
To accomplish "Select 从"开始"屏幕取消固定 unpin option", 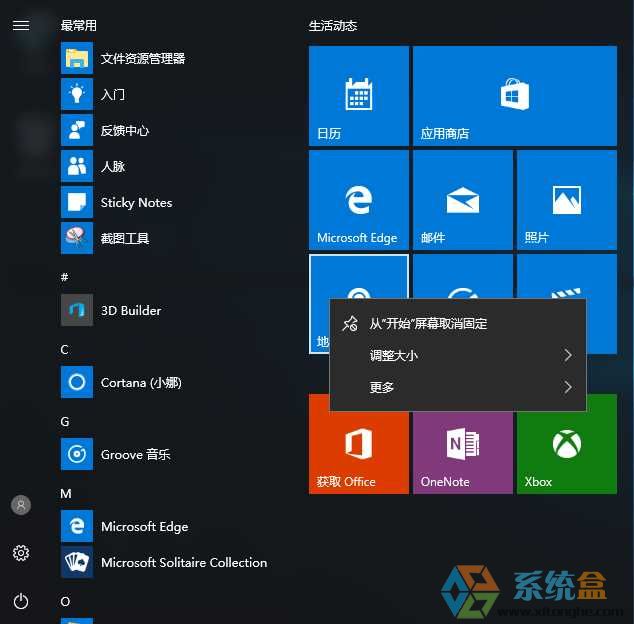I will pyautogui.click(x=458, y=324).
